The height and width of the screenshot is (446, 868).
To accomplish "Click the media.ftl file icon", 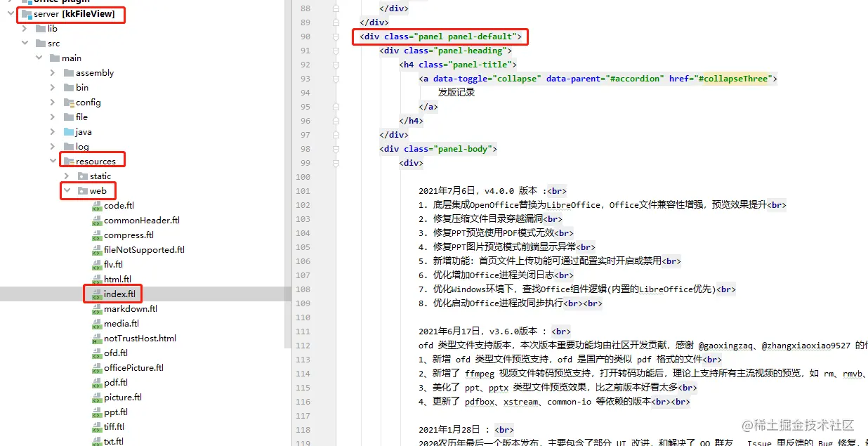I will coord(97,324).
